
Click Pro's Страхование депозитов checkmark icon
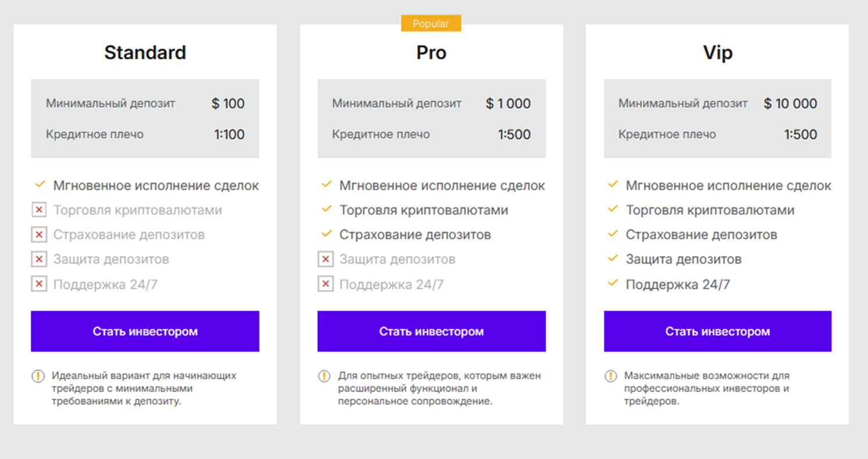click(x=326, y=234)
